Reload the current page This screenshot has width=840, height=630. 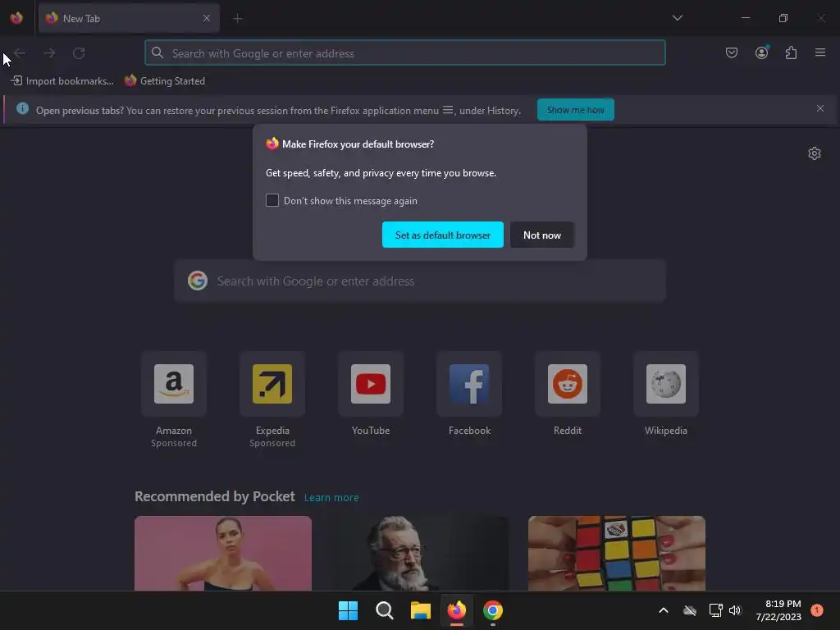tap(79, 53)
